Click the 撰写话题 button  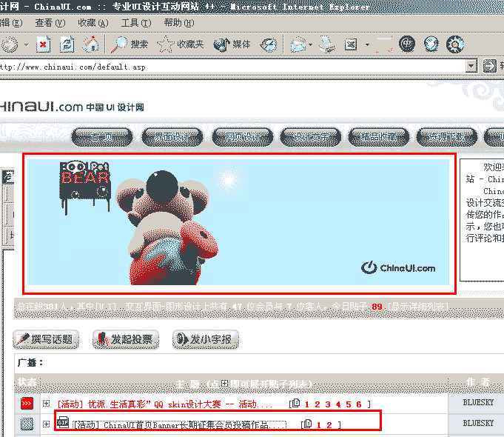coord(46,339)
